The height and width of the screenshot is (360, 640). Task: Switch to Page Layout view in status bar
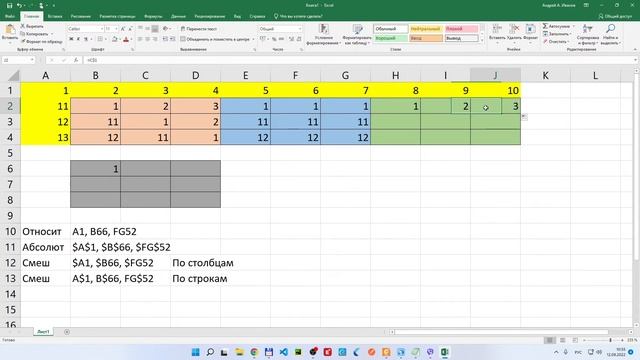click(562, 340)
